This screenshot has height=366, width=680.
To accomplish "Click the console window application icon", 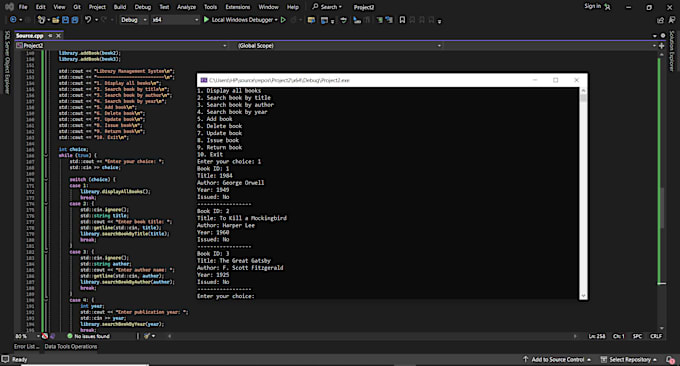I will pos(203,80).
